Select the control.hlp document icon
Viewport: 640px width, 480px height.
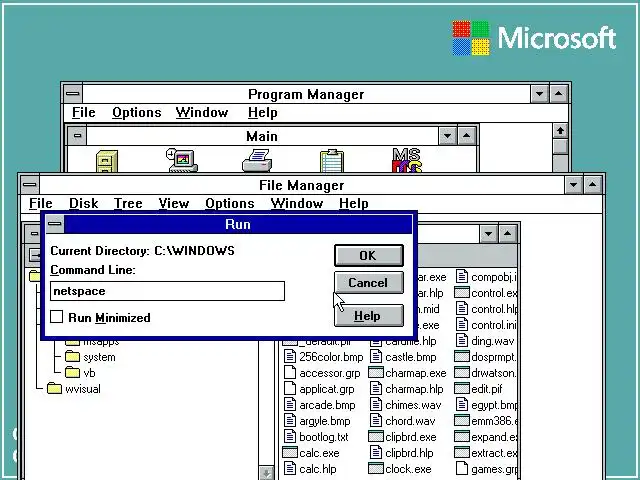coord(462,309)
